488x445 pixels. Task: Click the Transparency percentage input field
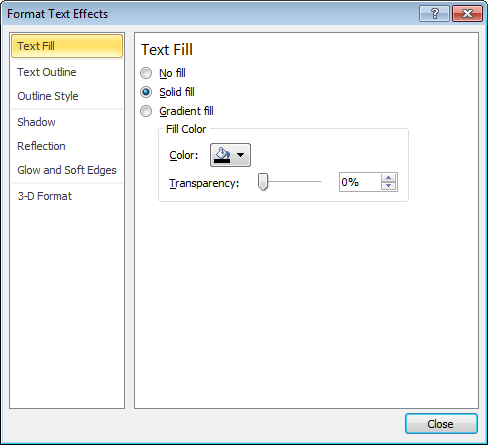(x=360, y=182)
